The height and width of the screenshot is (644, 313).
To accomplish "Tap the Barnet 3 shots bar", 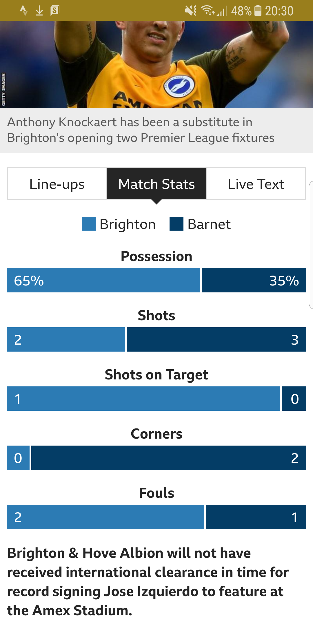I will pos(216,339).
